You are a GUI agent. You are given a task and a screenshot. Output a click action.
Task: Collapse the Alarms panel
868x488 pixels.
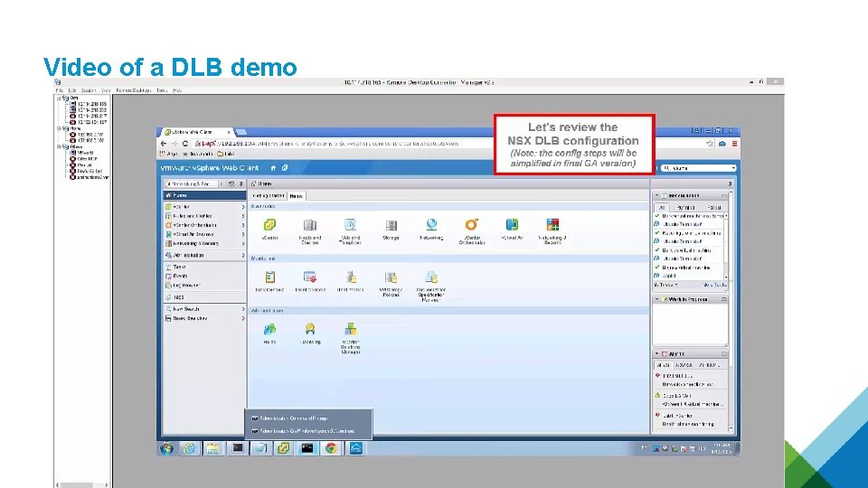point(657,353)
